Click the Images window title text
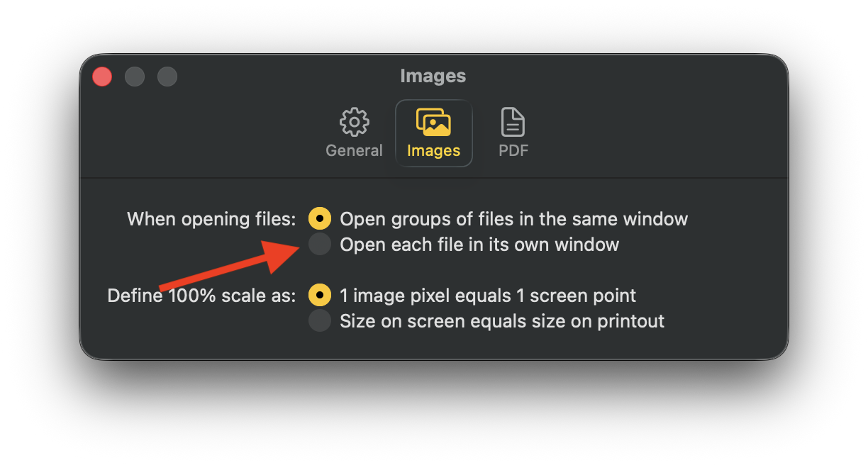868x465 pixels. pyautogui.click(x=433, y=76)
